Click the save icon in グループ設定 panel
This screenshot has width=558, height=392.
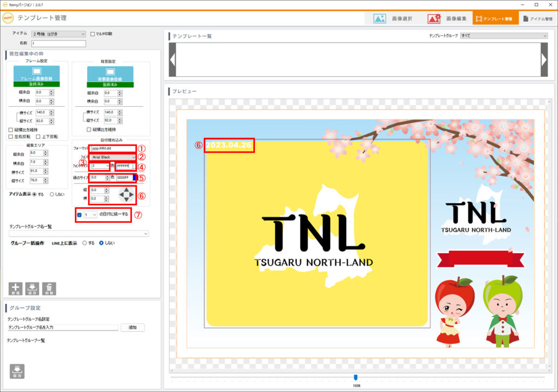(x=17, y=371)
